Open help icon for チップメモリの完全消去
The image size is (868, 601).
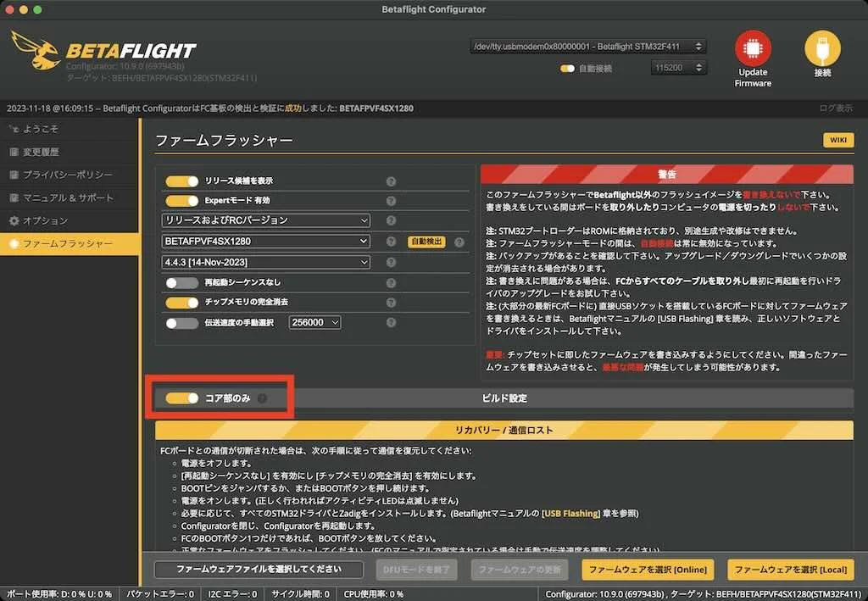pos(391,303)
